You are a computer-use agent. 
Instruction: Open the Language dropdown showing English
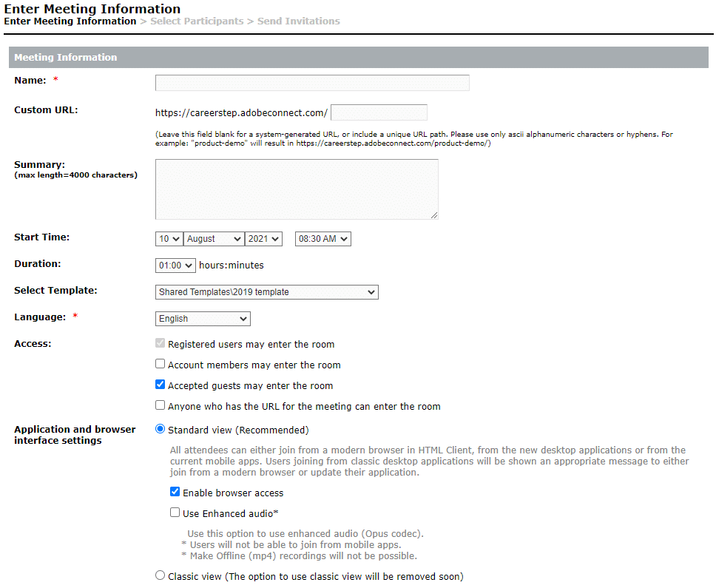tap(203, 319)
